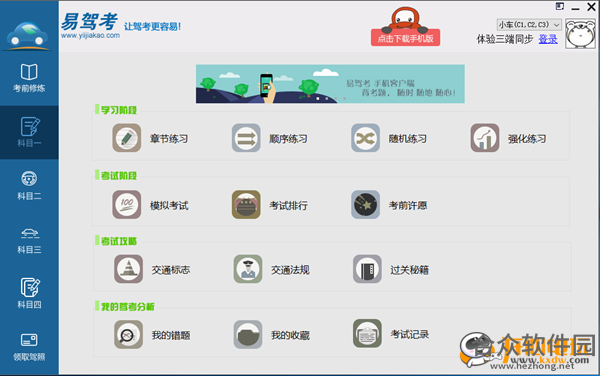Open 交通法规 police officer icon

click(248, 269)
